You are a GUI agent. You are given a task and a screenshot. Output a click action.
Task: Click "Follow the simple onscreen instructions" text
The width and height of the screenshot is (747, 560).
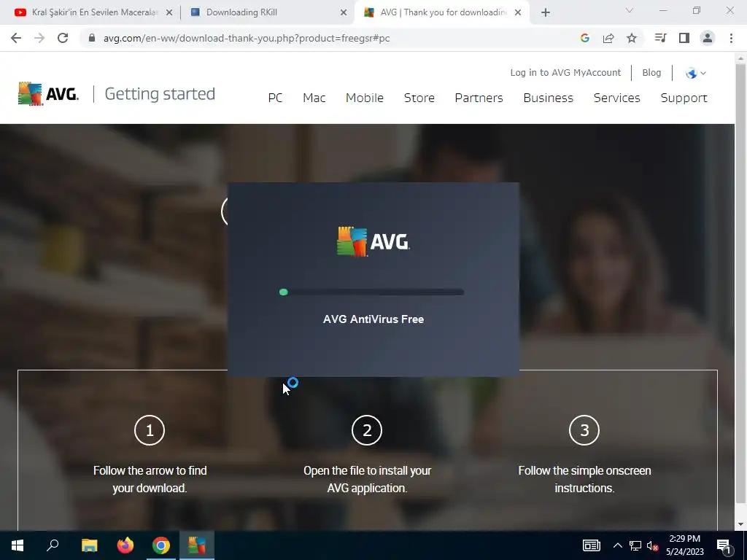[x=584, y=479]
